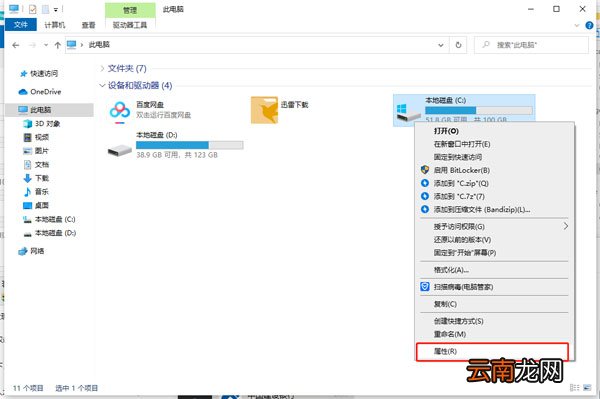Viewport: 600px width, 399px height.
Task: Open recent locations dropdown arrow
Action: click(46, 45)
